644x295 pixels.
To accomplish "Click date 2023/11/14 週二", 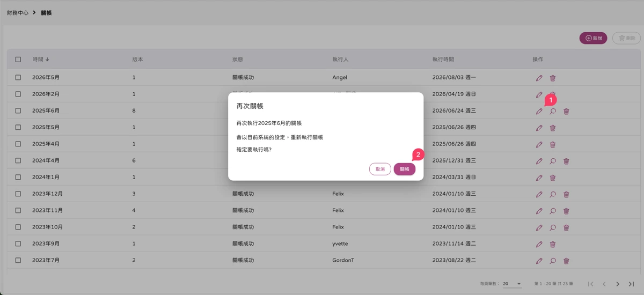I will tap(454, 244).
